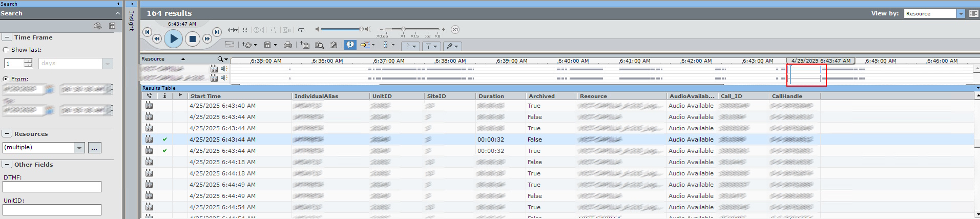Click the run search icon in Search panel

click(x=97, y=26)
